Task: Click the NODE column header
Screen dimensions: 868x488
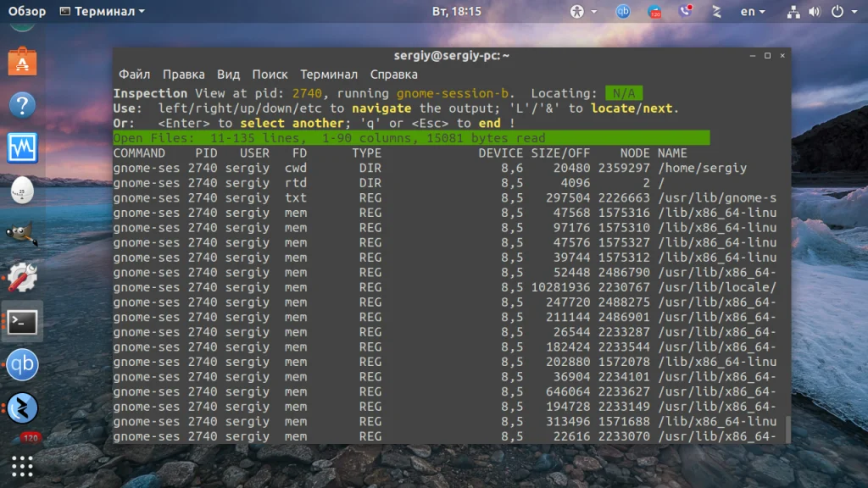Action: tap(635, 152)
